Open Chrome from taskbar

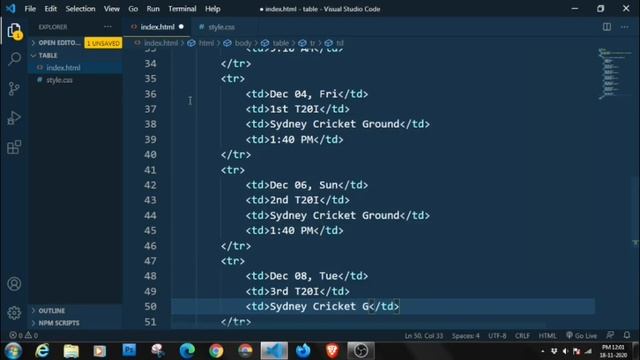[x=216, y=351]
